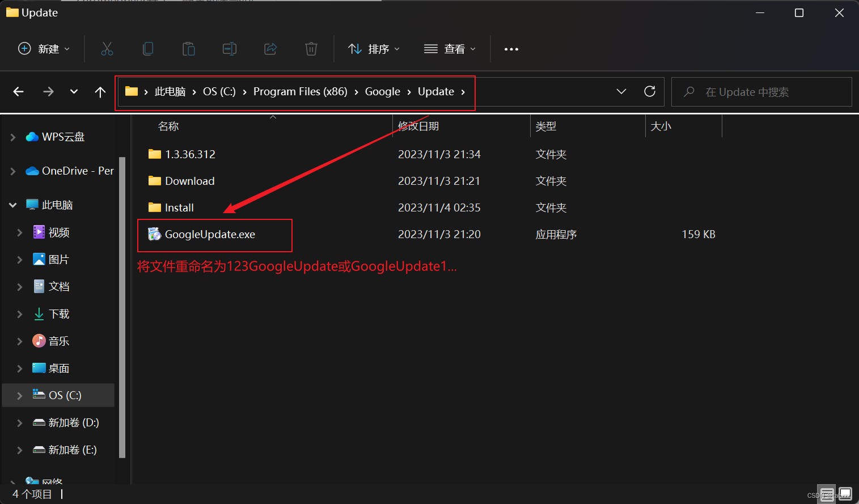
Task: Expand the 文档 tree node
Action: [x=20, y=286]
